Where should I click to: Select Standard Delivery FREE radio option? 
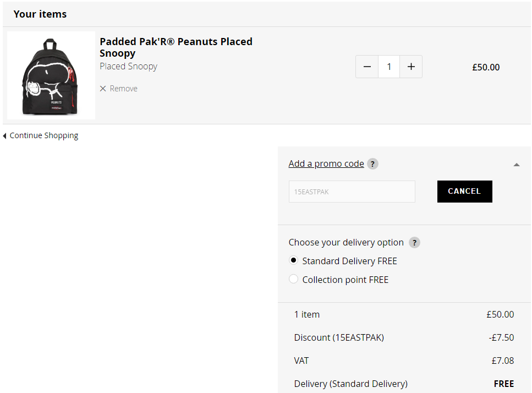pos(293,260)
